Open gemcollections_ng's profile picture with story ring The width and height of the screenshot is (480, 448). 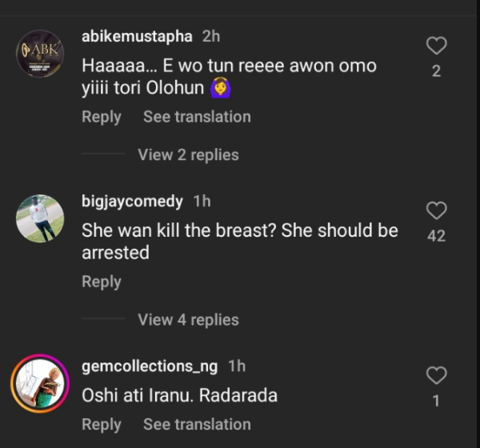40,383
